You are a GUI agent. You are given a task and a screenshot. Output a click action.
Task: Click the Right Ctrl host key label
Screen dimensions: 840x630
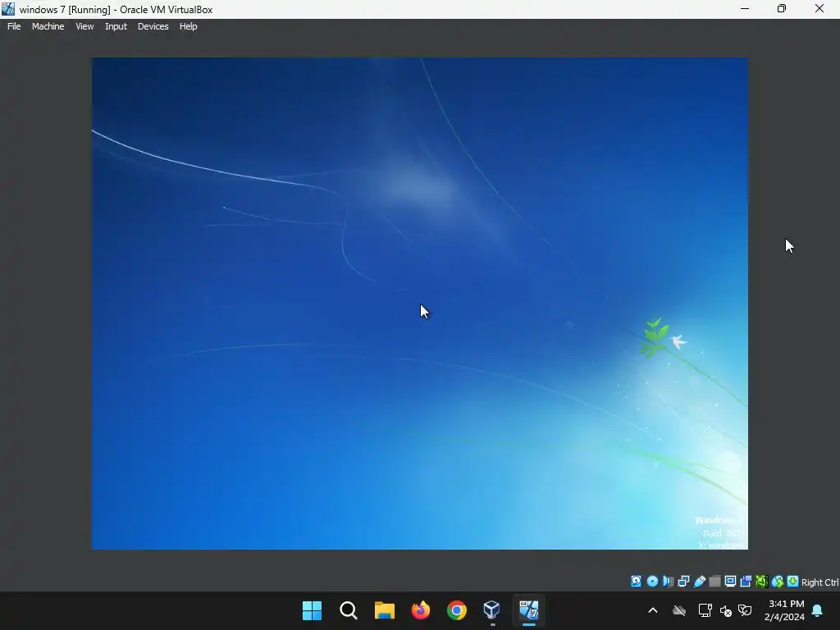(x=819, y=582)
